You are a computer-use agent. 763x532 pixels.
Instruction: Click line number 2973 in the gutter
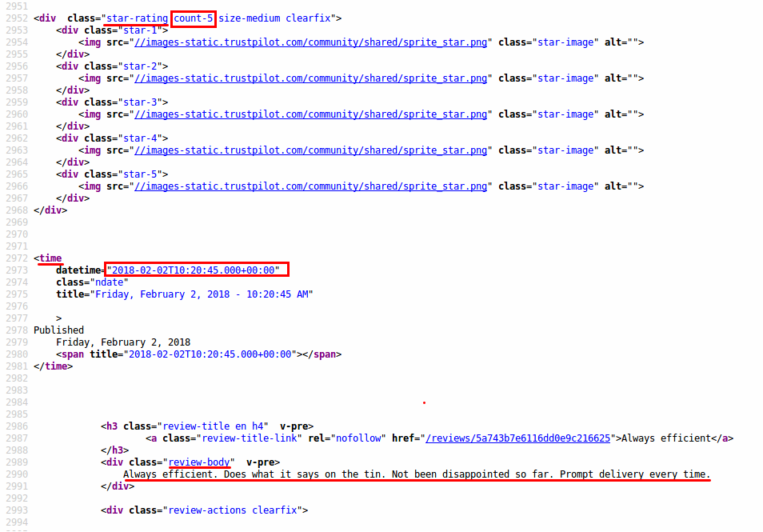point(17,270)
